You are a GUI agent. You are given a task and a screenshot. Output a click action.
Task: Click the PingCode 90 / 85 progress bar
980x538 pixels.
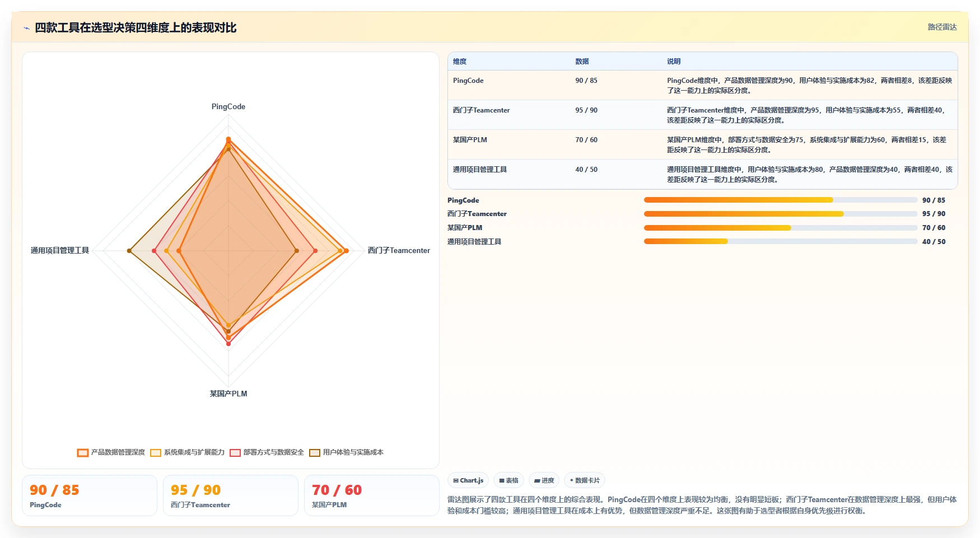click(781, 200)
